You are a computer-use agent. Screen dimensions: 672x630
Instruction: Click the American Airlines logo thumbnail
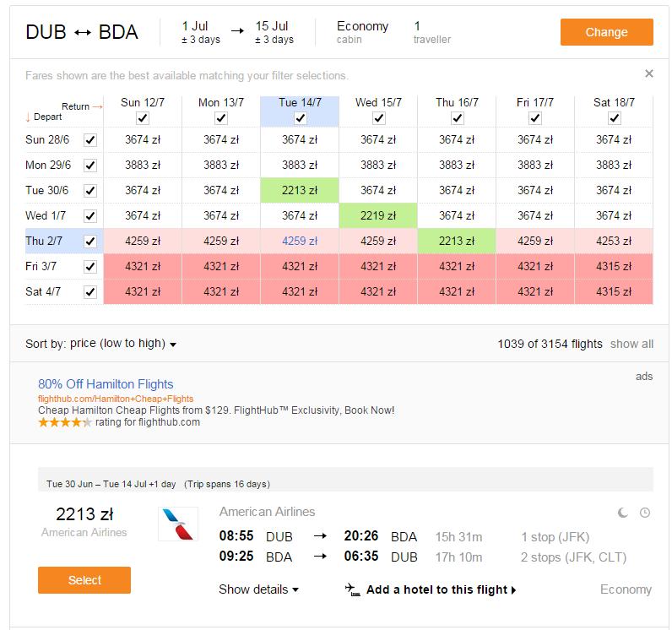point(178,524)
